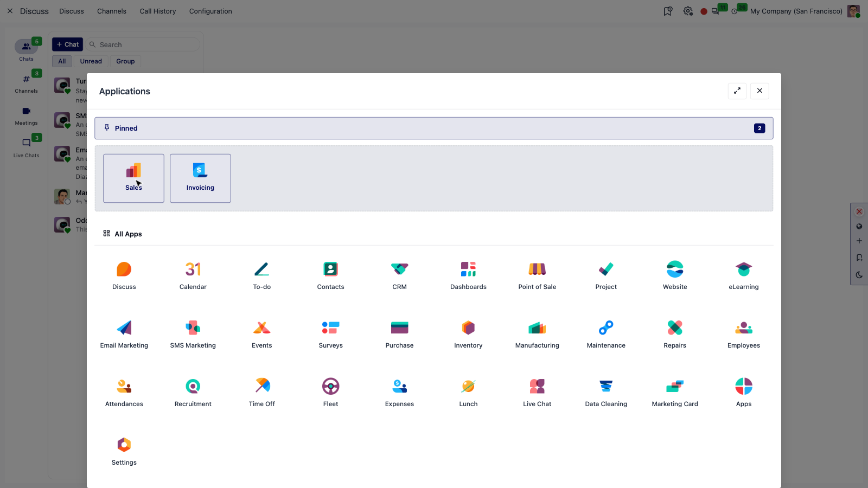Open the Manufacturing app
This screenshot has height=488, width=868.
click(x=538, y=334)
